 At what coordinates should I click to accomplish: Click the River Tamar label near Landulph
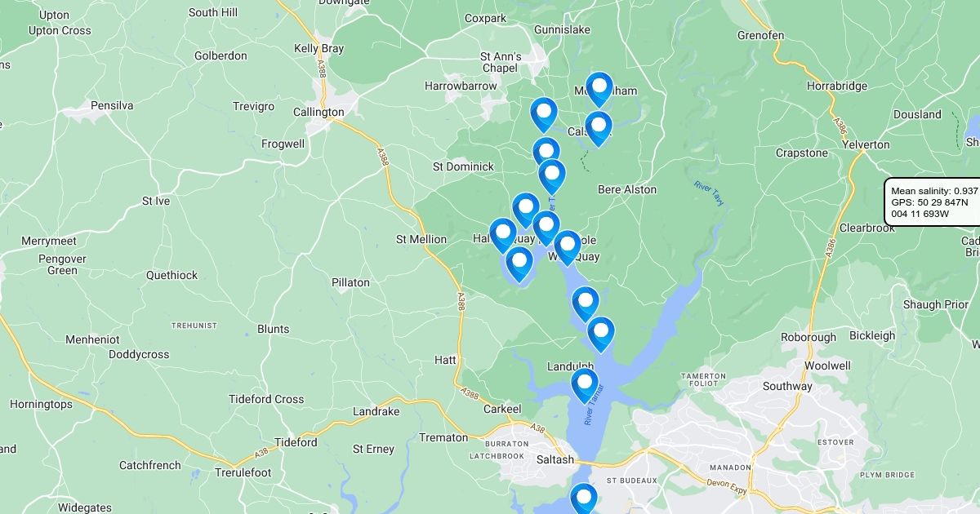click(592, 404)
